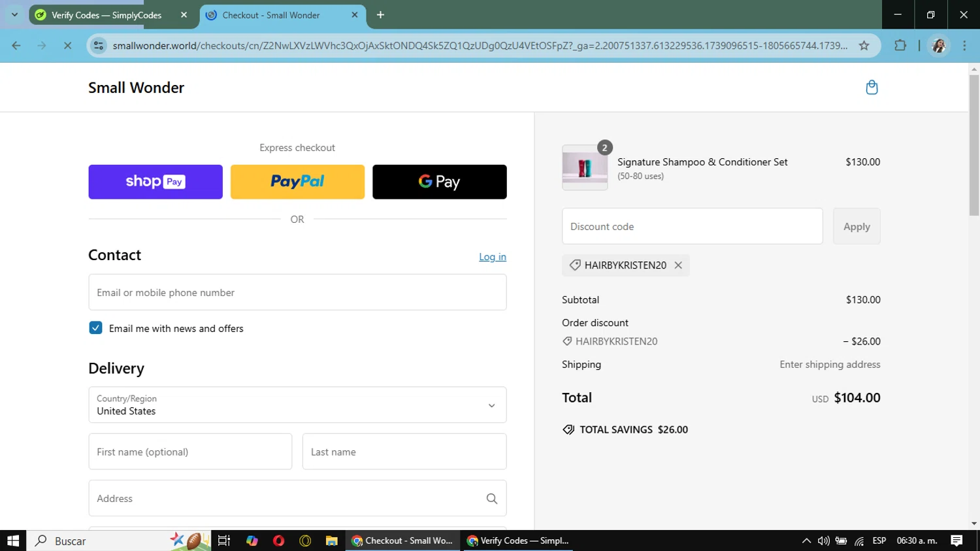Pay with PayPal express checkout

pos(297,182)
